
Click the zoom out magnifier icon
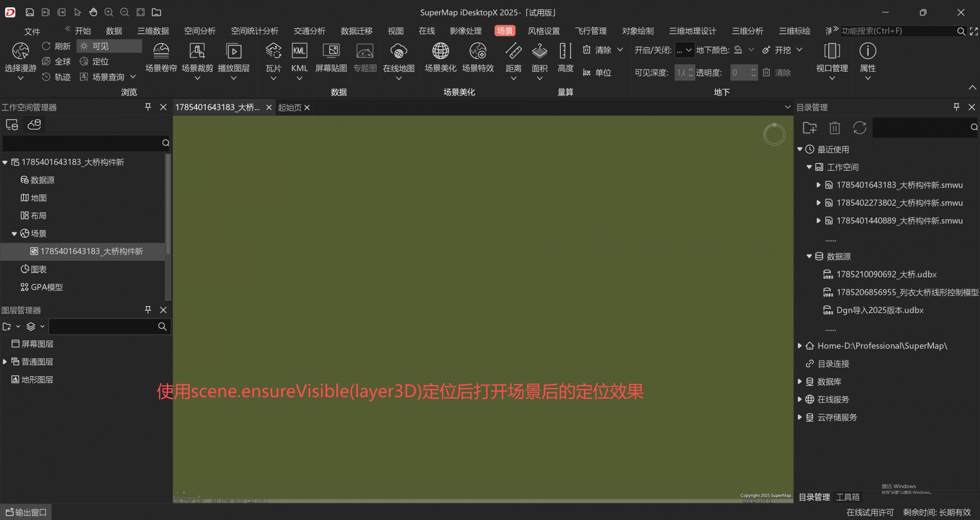pos(124,12)
